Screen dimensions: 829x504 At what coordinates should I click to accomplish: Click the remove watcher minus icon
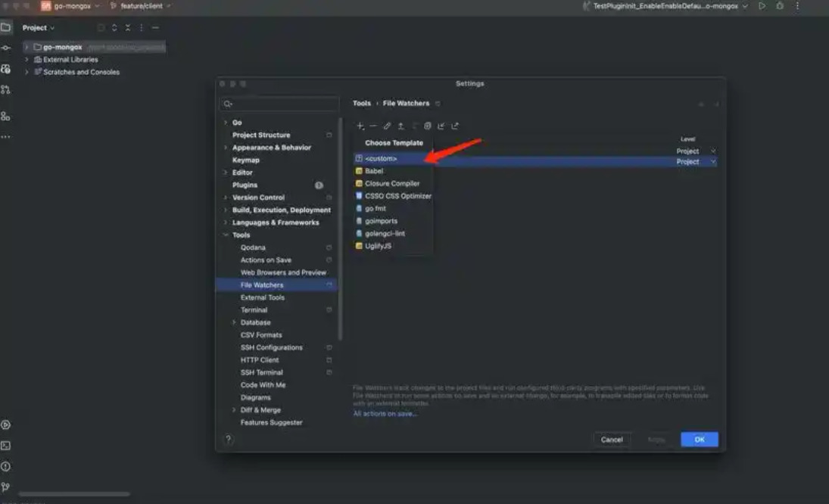coord(373,126)
